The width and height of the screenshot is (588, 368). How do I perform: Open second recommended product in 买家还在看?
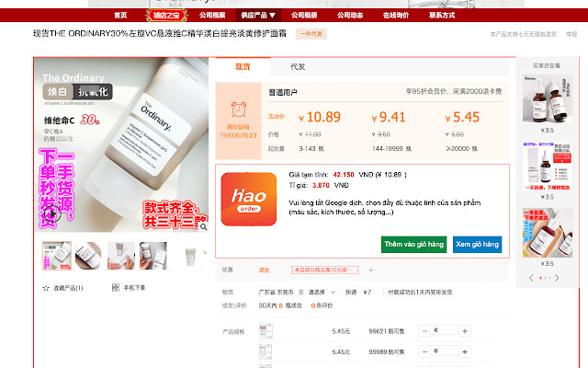click(x=548, y=166)
